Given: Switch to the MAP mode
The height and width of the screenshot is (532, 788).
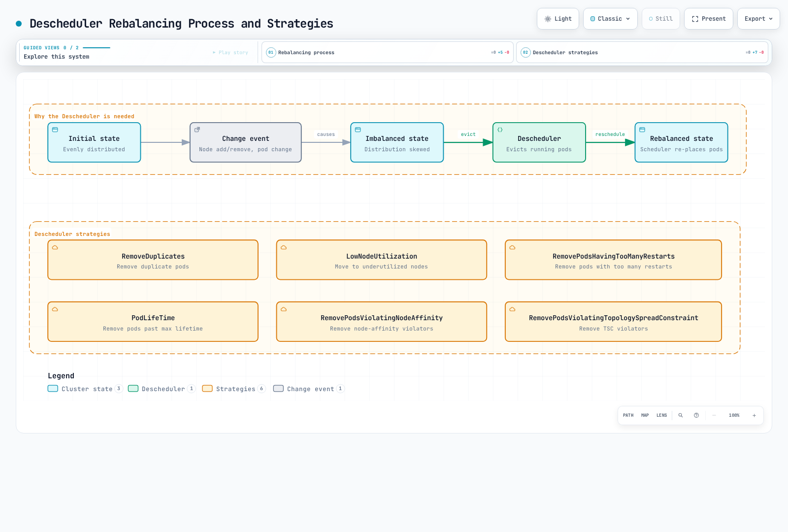Looking at the screenshot, I should [645, 415].
